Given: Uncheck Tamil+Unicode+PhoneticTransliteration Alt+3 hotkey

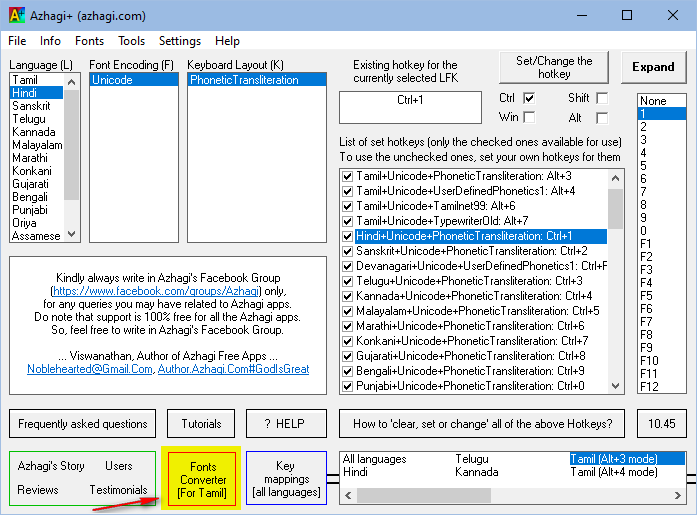Looking at the screenshot, I should [x=348, y=176].
